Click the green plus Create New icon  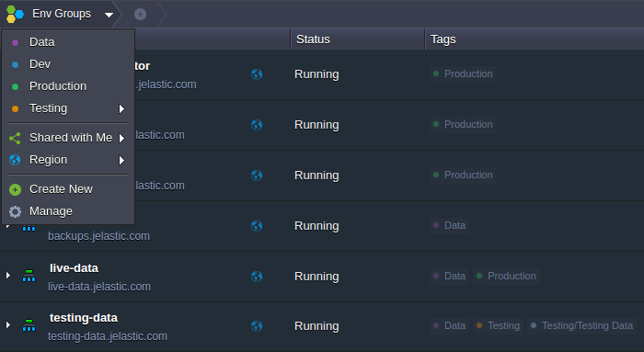[16, 189]
